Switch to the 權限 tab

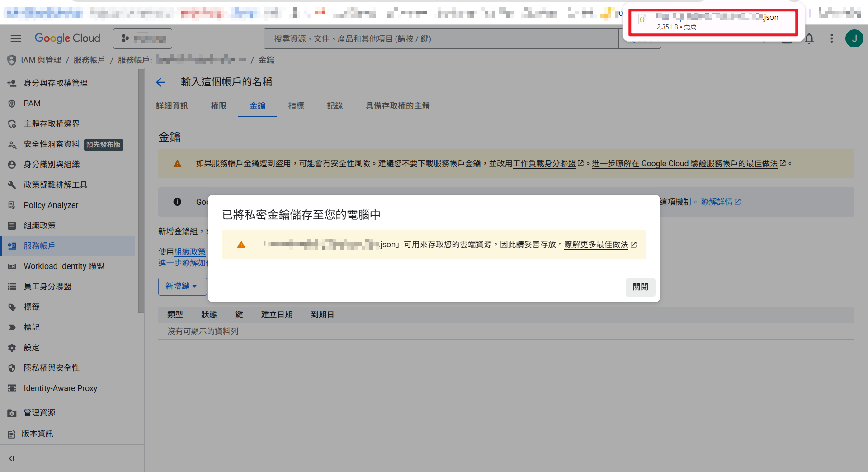pos(219,106)
